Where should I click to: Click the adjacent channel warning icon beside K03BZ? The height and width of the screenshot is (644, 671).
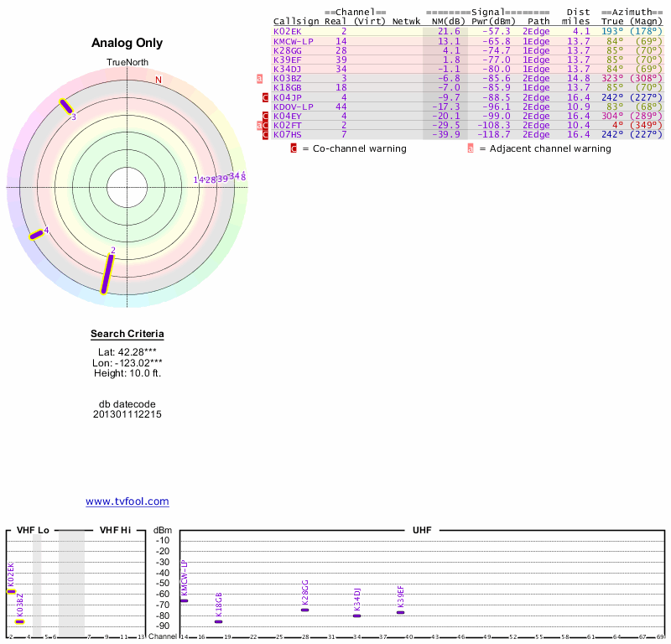260,78
